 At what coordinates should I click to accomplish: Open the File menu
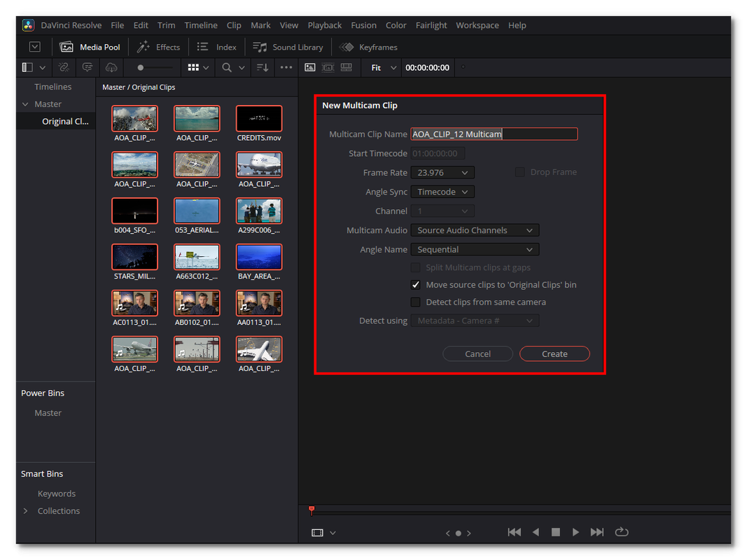click(x=117, y=25)
